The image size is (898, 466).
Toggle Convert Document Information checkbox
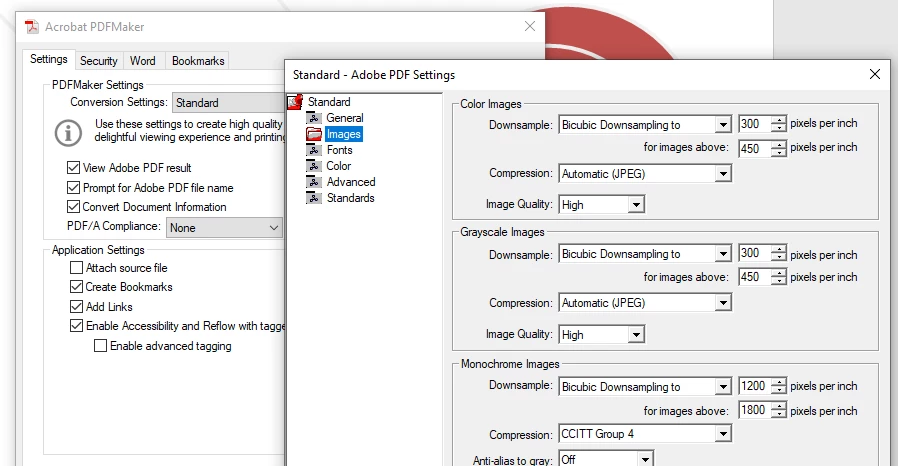point(73,207)
